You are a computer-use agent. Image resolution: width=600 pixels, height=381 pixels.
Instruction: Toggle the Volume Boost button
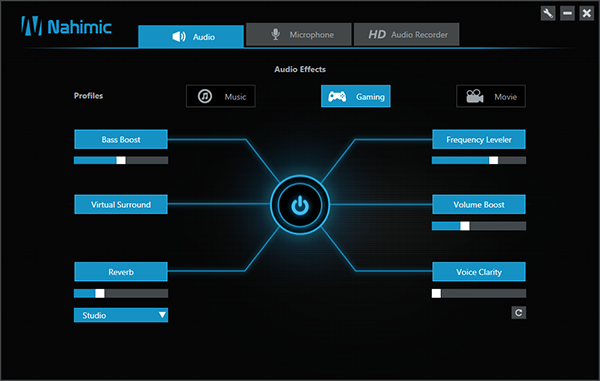point(479,204)
